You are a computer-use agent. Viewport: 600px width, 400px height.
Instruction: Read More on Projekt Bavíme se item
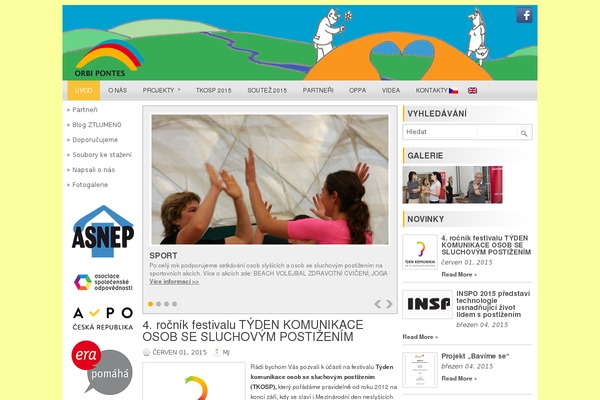click(x=459, y=379)
